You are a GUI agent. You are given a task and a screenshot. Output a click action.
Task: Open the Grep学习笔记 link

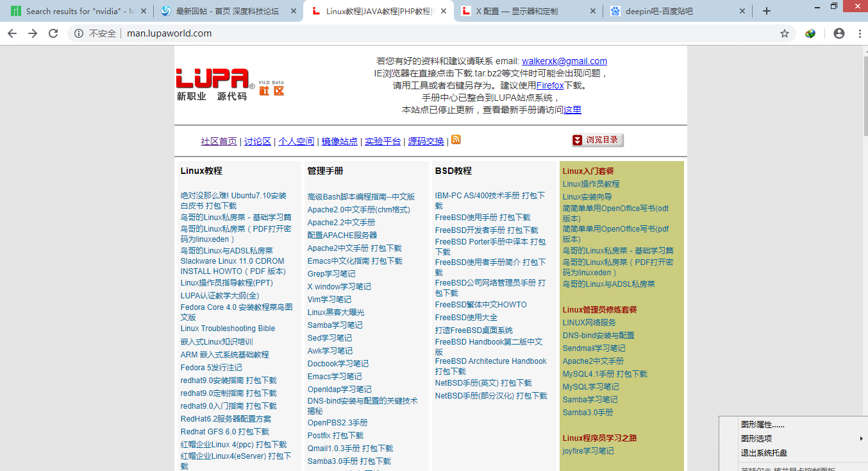331,274
